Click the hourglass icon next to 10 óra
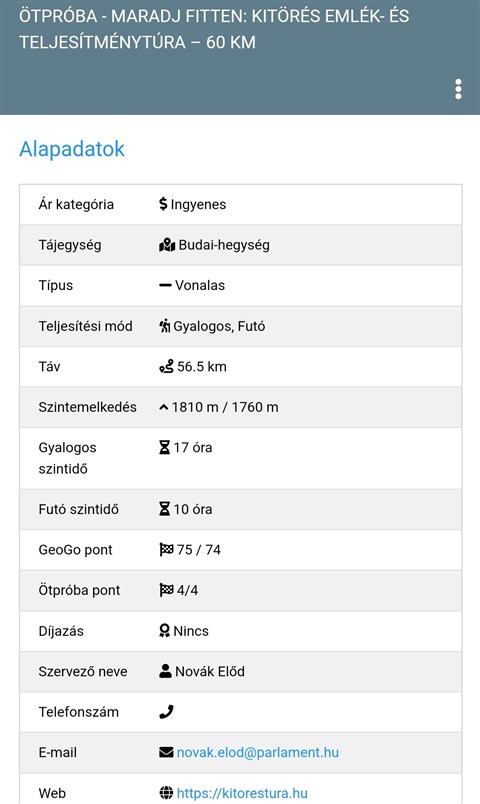The height and width of the screenshot is (804, 480). [164, 509]
